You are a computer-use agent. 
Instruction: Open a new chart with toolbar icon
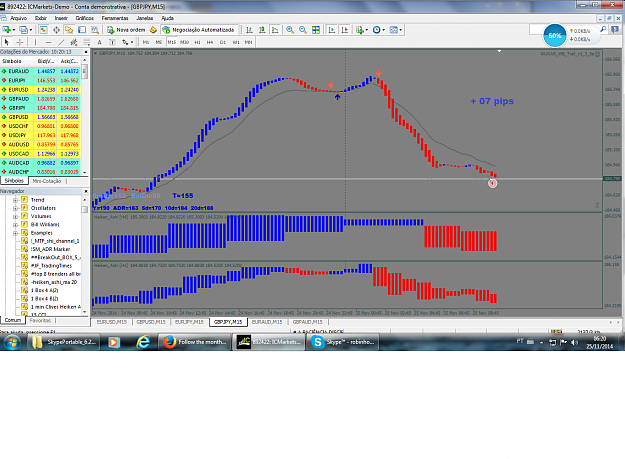6,30
